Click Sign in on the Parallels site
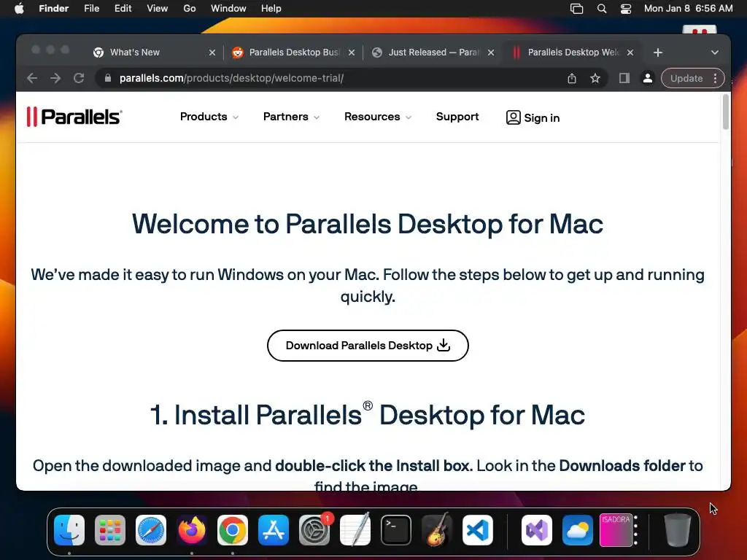Screen dimensions: 747x560 coord(533,117)
